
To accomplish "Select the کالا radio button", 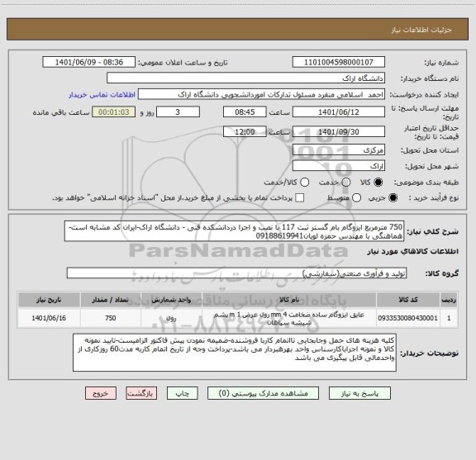I will pyautogui.click(x=378, y=182).
